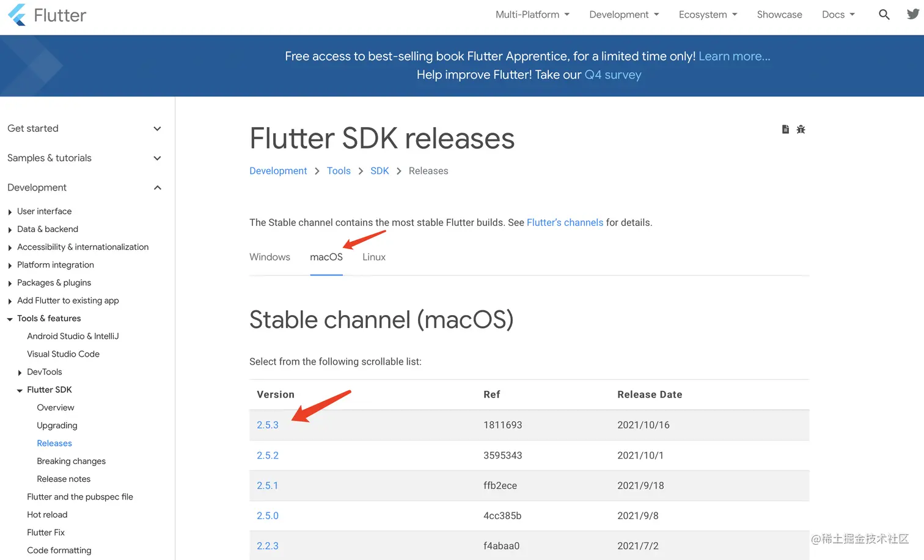Select release date 2021/10/16

[643, 425]
